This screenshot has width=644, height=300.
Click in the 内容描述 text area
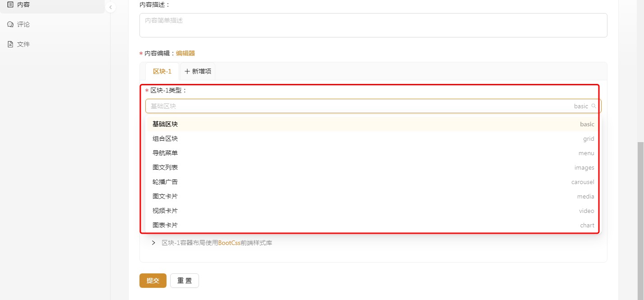pos(373,25)
